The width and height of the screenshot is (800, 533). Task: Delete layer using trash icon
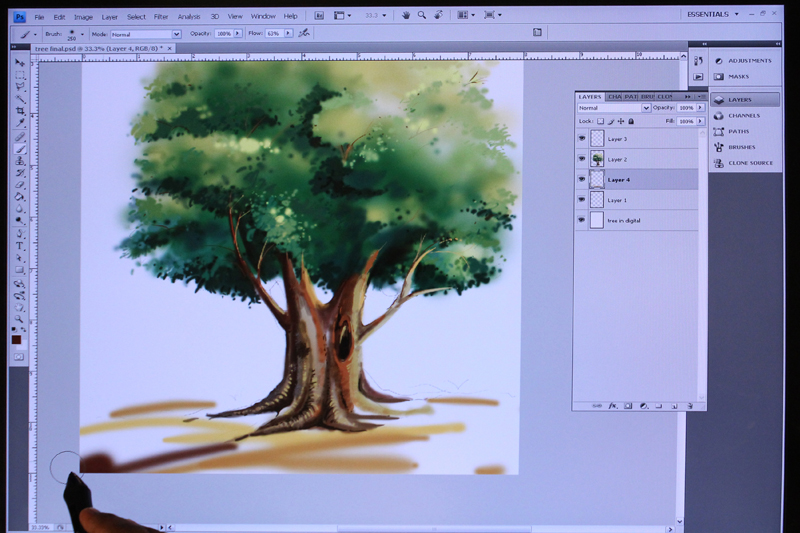click(x=690, y=406)
